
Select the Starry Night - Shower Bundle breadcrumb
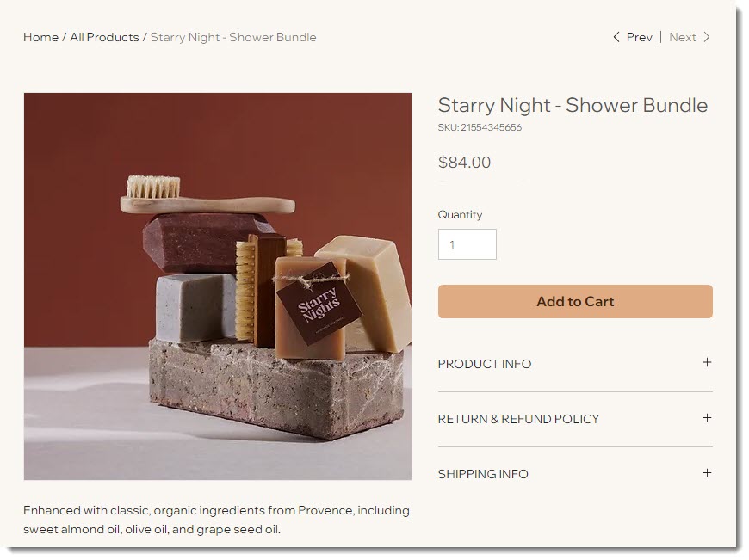point(234,37)
